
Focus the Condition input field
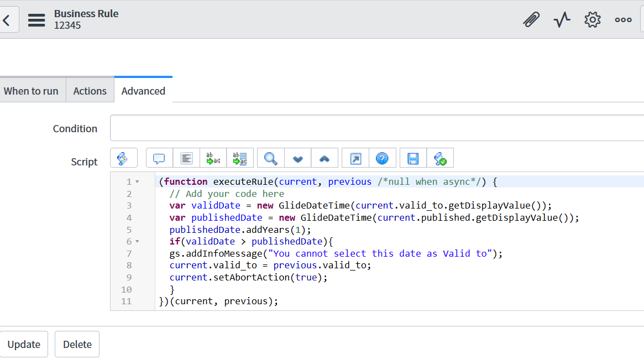(377, 128)
